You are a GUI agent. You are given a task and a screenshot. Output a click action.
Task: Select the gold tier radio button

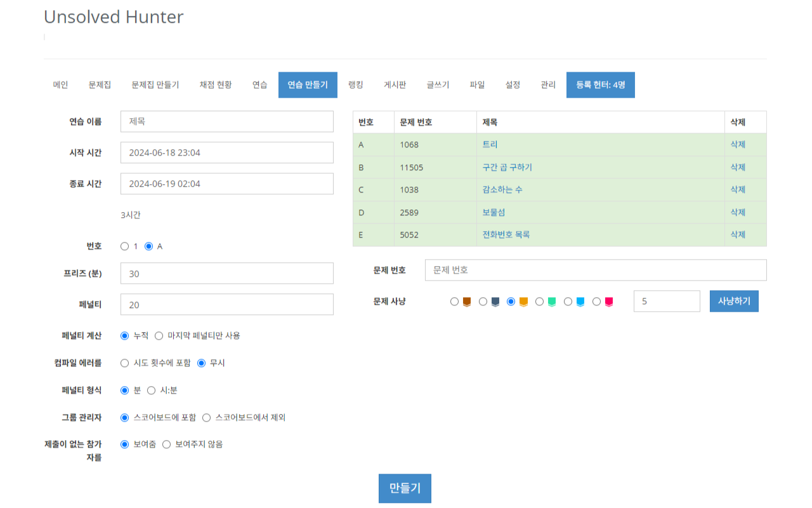pyautogui.click(x=511, y=302)
